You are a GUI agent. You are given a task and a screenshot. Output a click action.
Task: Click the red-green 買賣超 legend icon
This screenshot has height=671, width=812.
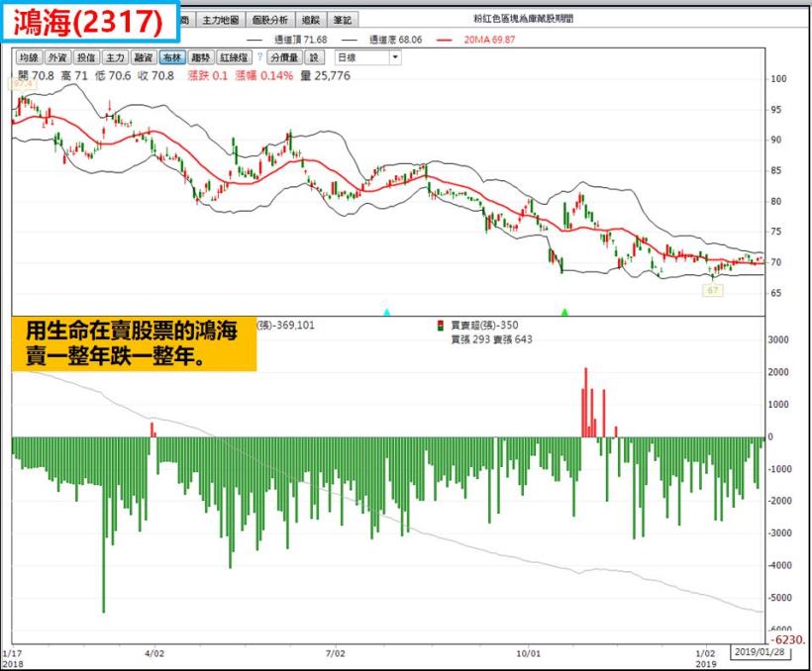(x=441, y=326)
